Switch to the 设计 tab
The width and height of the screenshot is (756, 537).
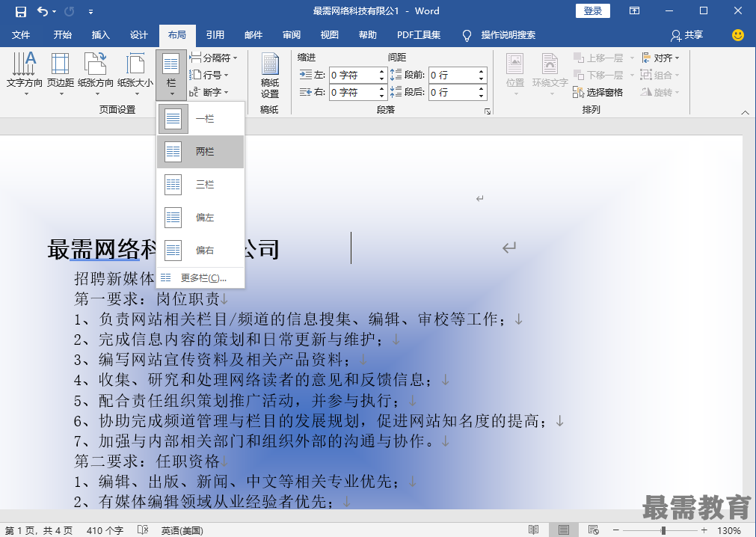coord(139,35)
